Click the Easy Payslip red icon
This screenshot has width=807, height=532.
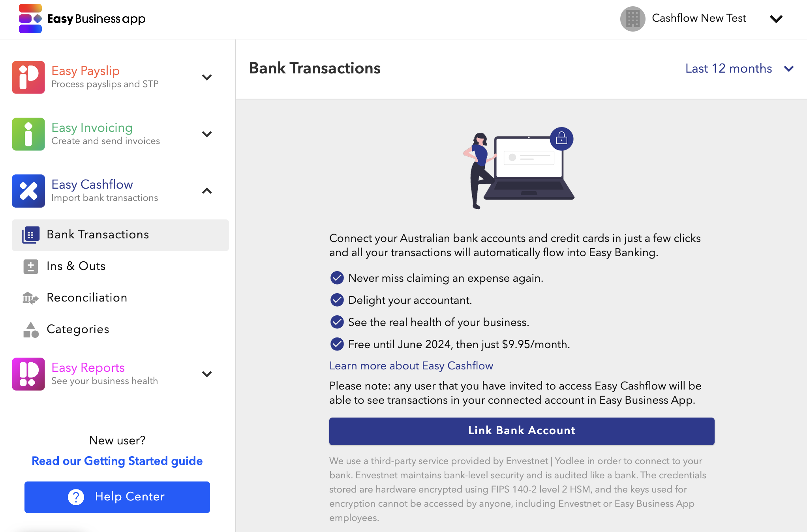coord(28,77)
